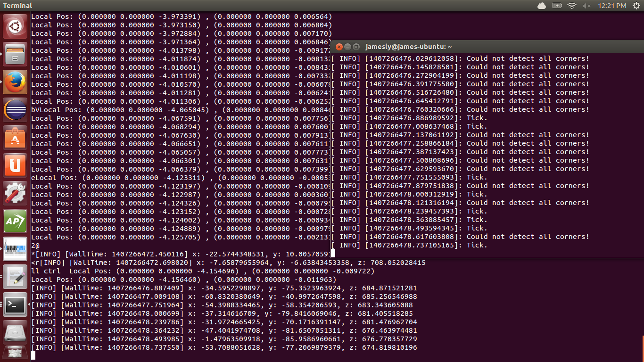Click the first Local Pos line with -3.973391
Viewport: 644px width, 362px height.
pos(182,16)
